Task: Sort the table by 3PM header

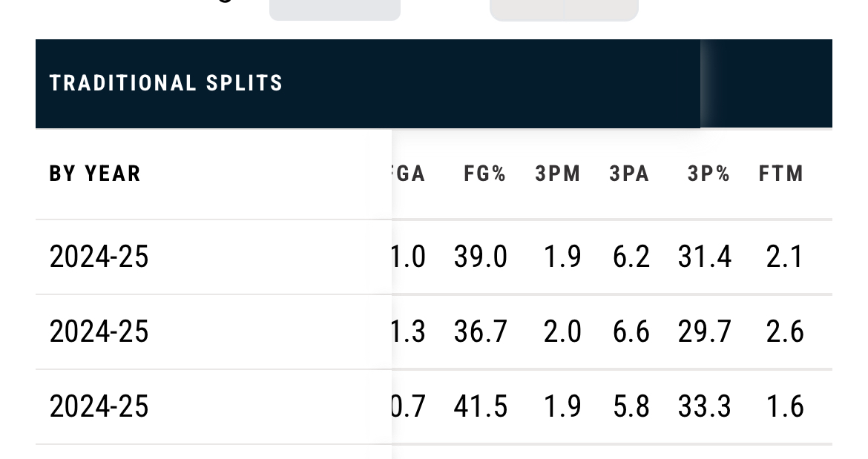Action: tap(558, 174)
